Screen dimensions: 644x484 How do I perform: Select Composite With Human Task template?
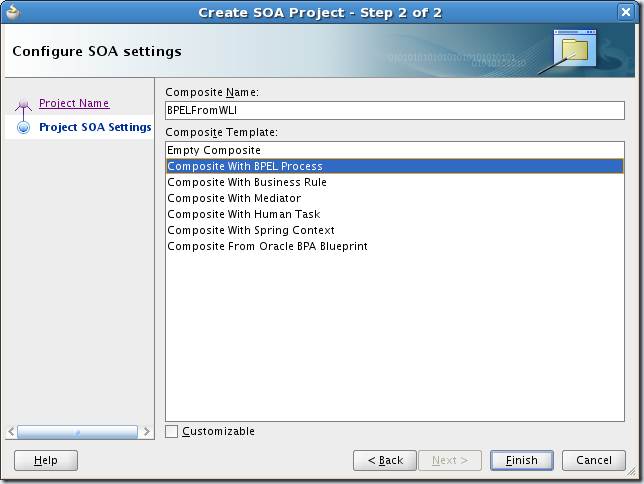click(395, 214)
